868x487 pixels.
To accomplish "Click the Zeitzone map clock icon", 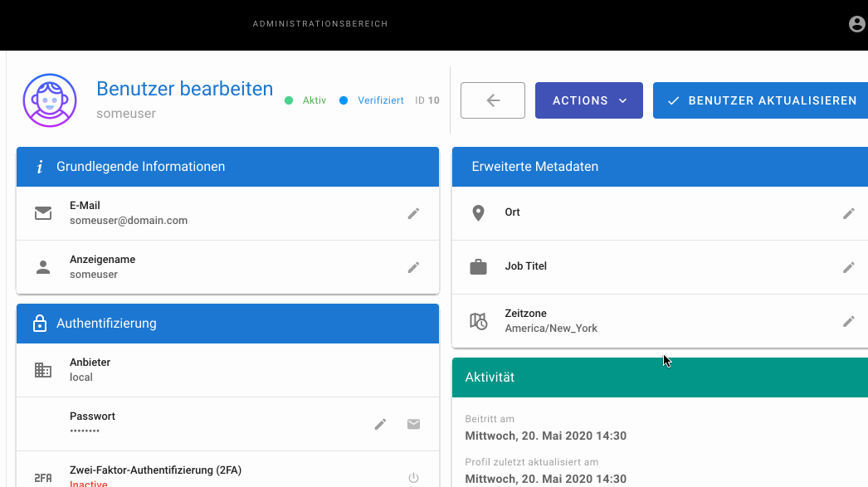I will click(478, 321).
